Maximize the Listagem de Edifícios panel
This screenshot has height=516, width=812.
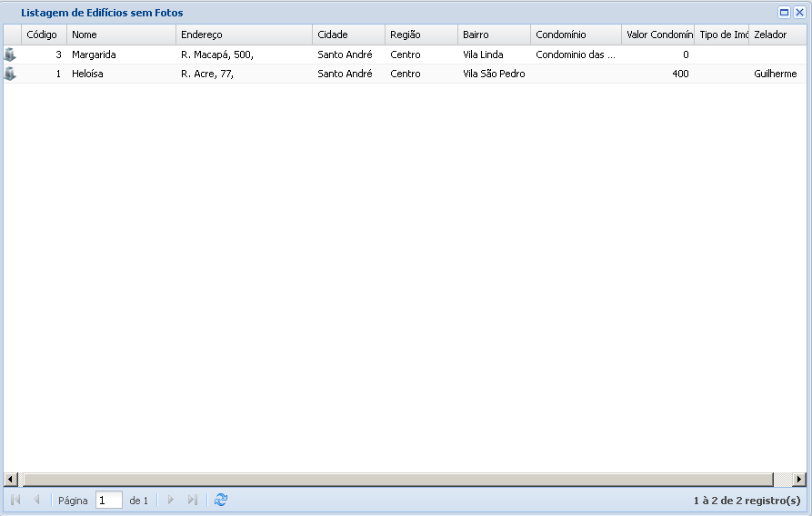point(784,13)
